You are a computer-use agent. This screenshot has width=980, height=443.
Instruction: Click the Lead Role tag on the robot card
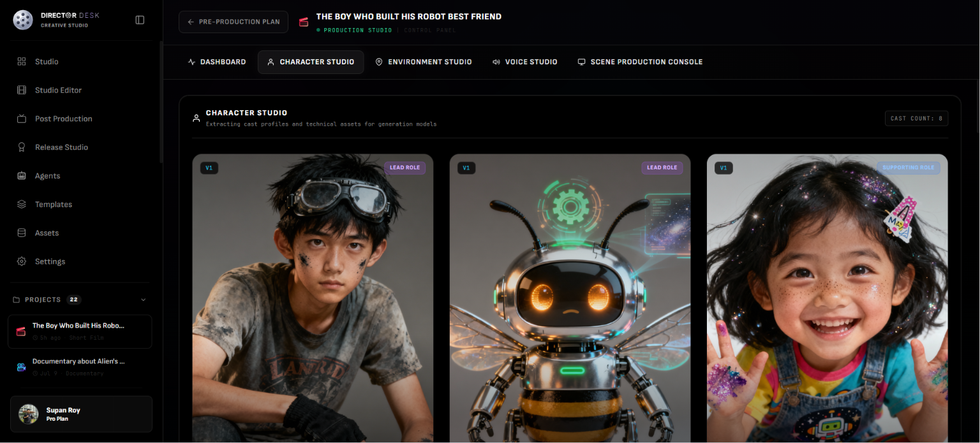pos(662,168)
